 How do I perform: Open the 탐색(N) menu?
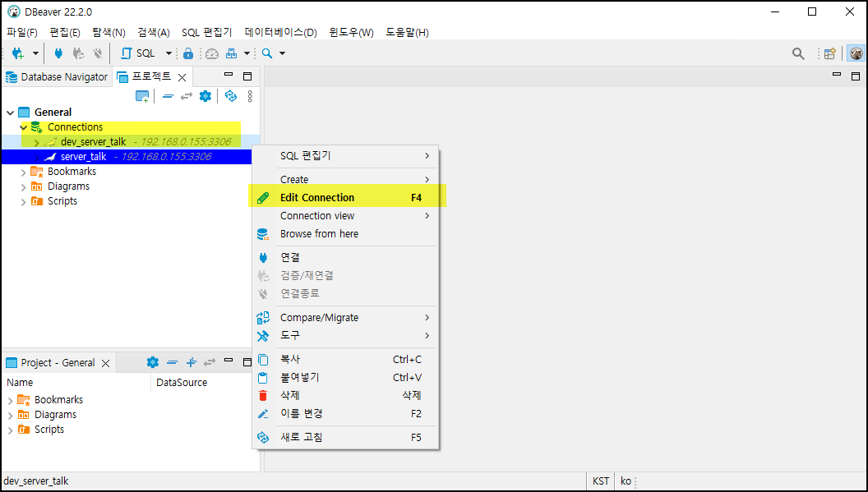tap(108, 33)
